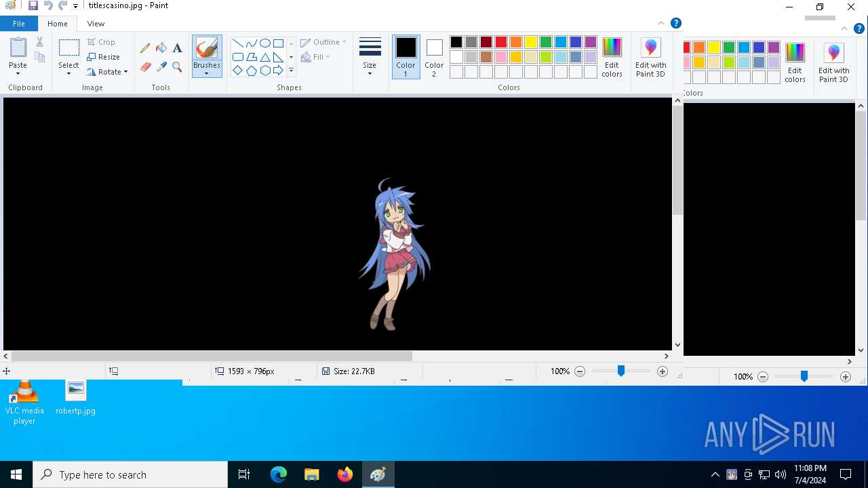The image size is (868, 488).
Task: Click the vertical scrollbar of the canvas
Action: coord(677,160)
